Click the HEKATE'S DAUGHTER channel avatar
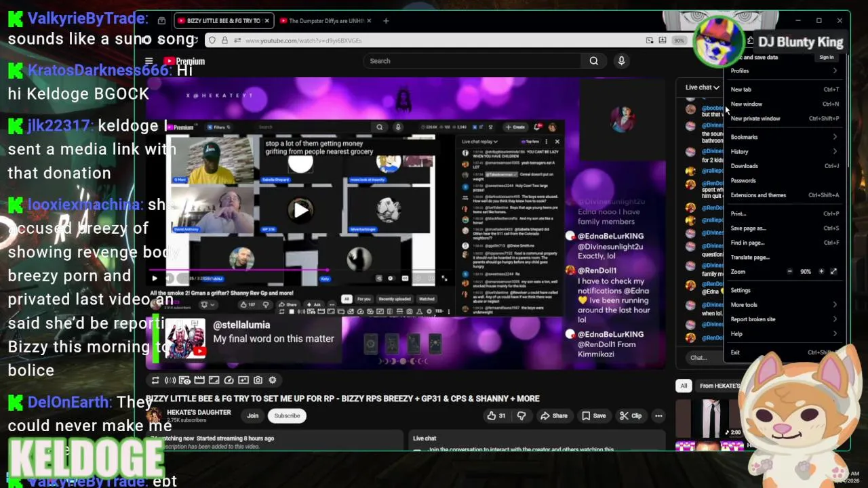 [155, 415]
